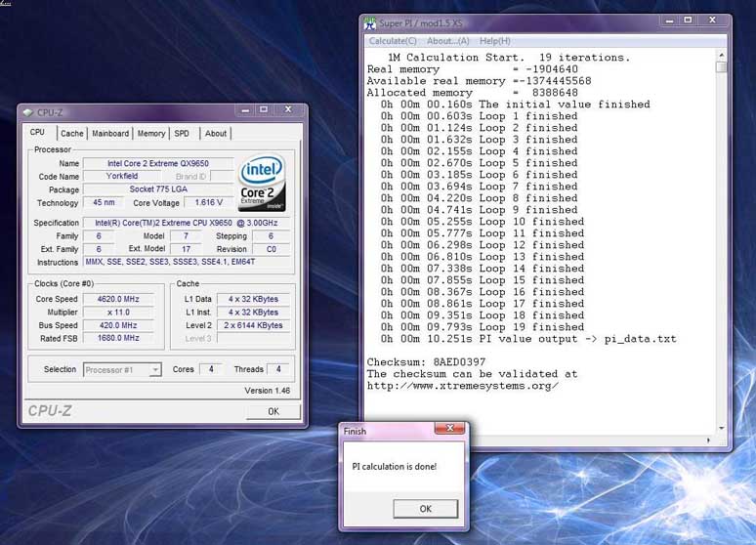Maximize the Super PI window
Screen dimensions: 756x545
tap(688, 21)
